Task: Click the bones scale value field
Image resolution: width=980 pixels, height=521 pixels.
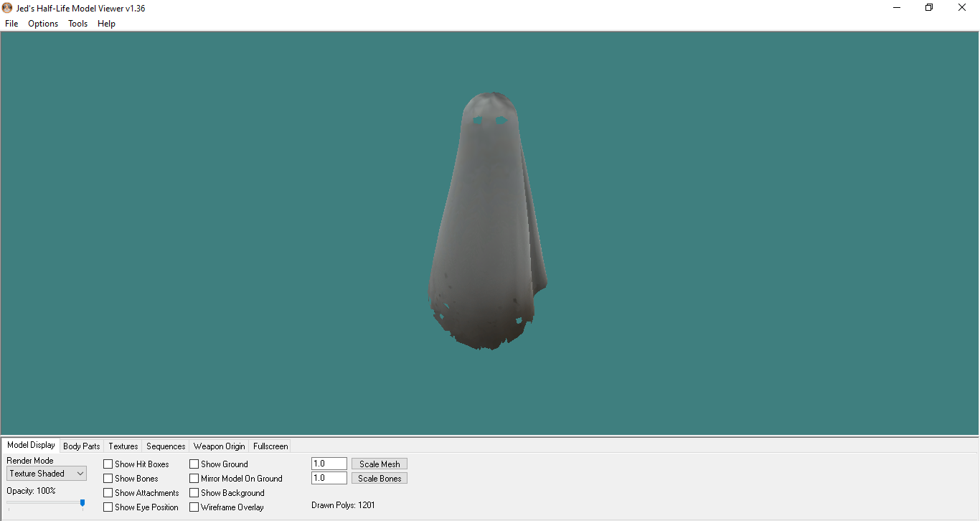Action: pyautogui.click(x=329, y=478)
